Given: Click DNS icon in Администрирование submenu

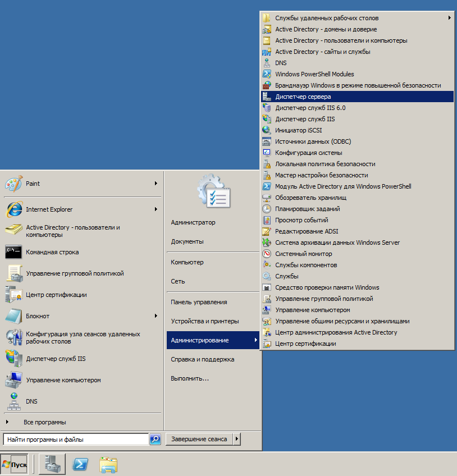Looking at the screenshot, I should [267, 63].
